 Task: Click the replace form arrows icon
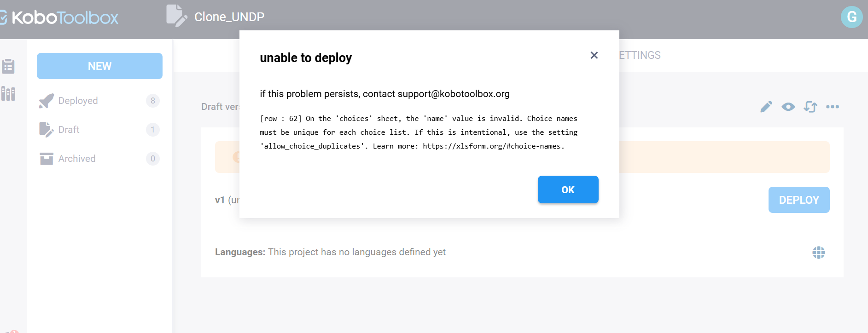click(x=810, y=107)
